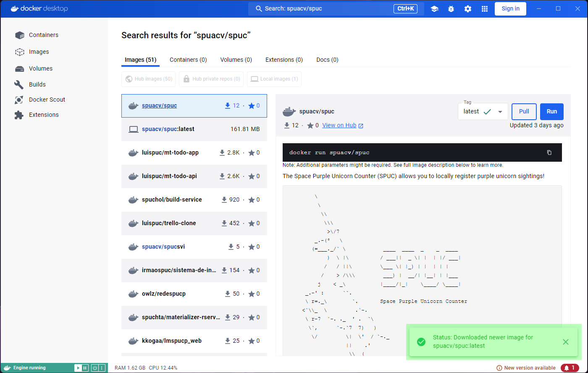
Task: Click CPU 12.44% status entry
Action: tap(163, 368)
